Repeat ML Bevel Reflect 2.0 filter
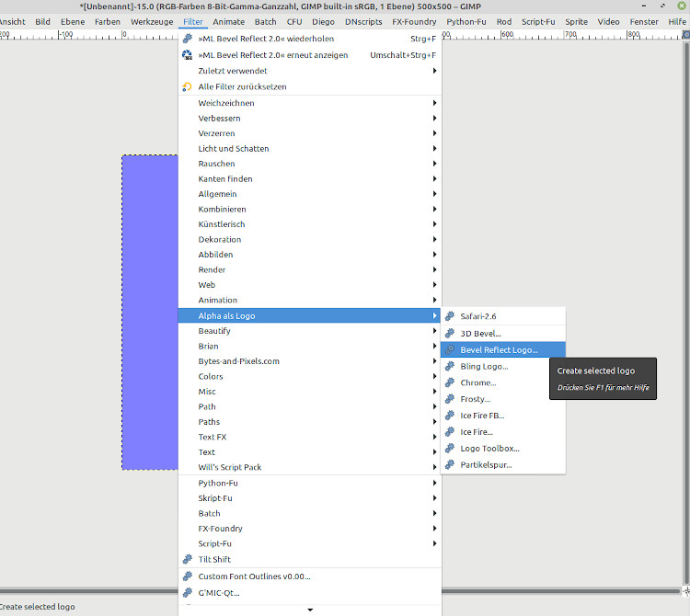The height and width of the screenshot is (616, 690). tap(266, 40)
